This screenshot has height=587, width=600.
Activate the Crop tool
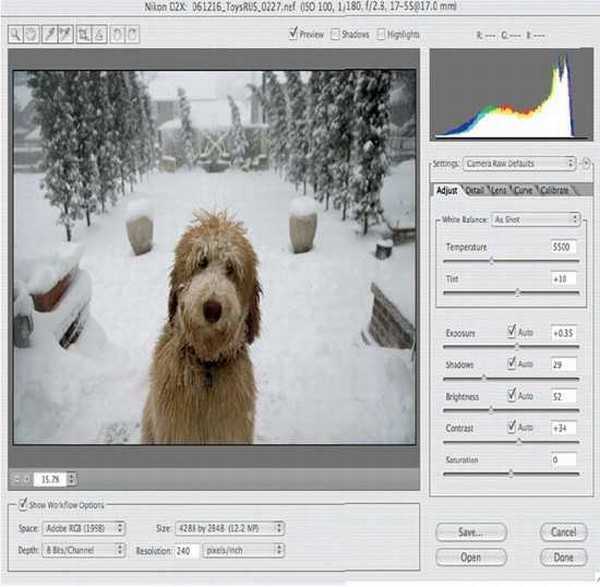tap(84, 34)
